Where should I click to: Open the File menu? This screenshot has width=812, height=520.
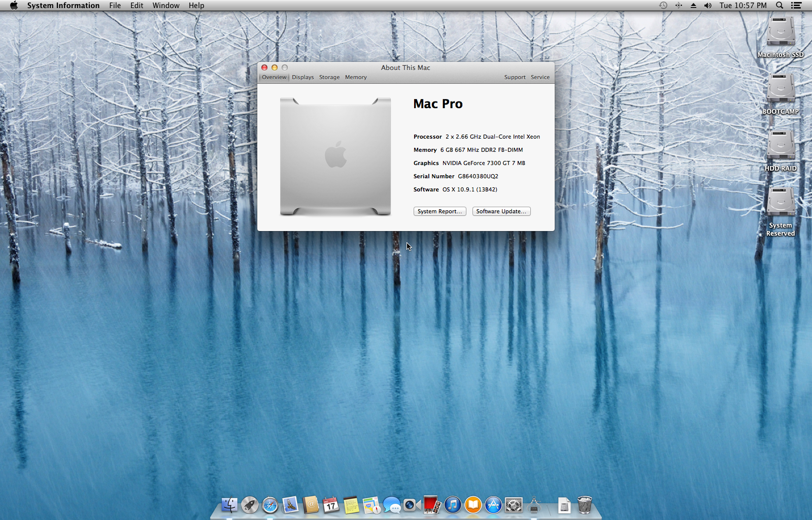115,6
